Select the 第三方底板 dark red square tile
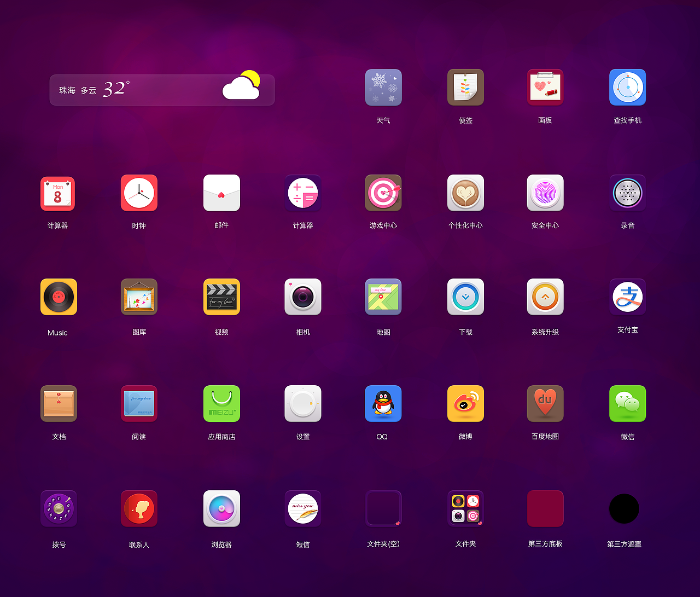Image resolution: width=700 pixels, height=597 pixels. tap(545, 509)
